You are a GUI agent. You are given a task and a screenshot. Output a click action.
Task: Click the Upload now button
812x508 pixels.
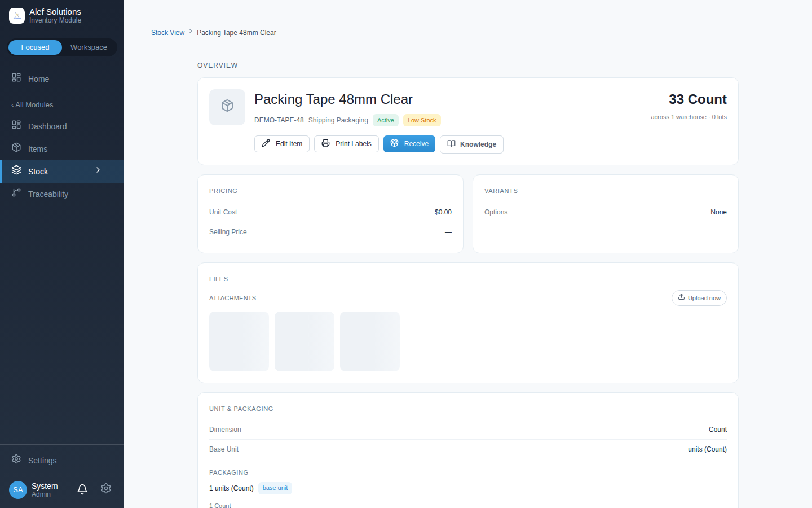[x=699, y=298]
